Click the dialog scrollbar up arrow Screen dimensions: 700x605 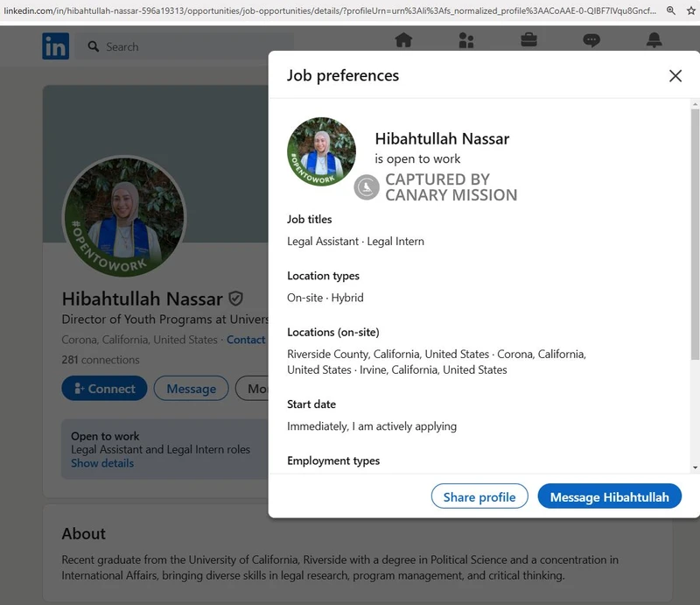pos(695,104)
